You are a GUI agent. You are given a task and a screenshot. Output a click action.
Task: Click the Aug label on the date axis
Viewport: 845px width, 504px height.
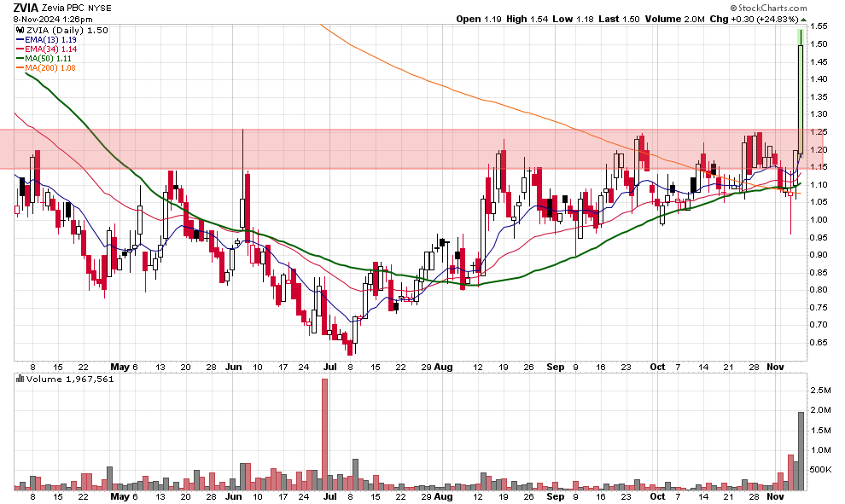click(443, 367)
